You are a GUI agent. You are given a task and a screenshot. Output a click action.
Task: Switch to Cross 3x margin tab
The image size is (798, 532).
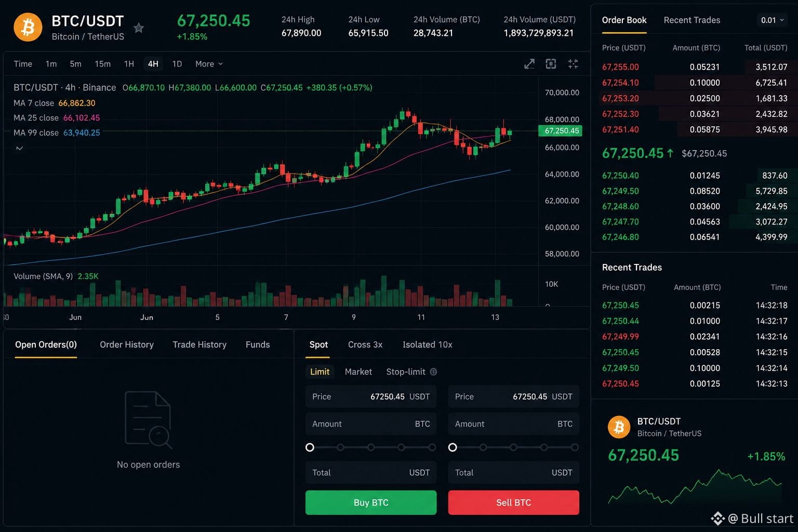coord(365,344)
